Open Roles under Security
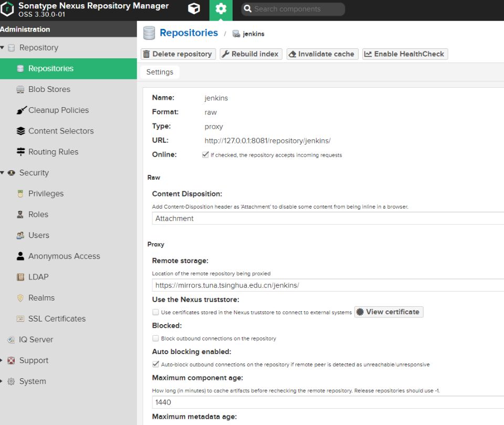This screenshot has height=425, width=504. tap(68, 214)
